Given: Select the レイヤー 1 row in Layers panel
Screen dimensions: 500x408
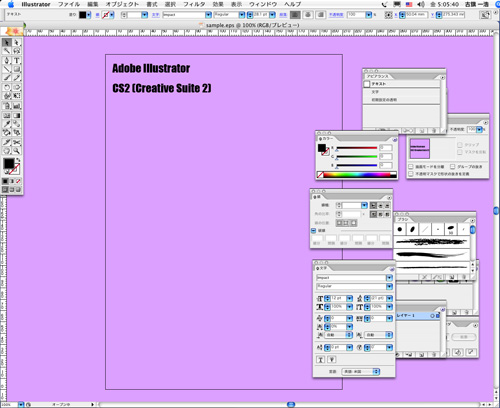Looking at the screenshot, I should click(418, 316).
